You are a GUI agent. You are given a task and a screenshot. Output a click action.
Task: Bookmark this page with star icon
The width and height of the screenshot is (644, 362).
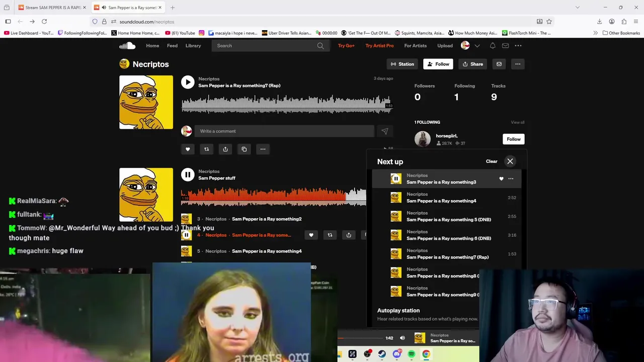pyautogui.click(x=549, y=22)
